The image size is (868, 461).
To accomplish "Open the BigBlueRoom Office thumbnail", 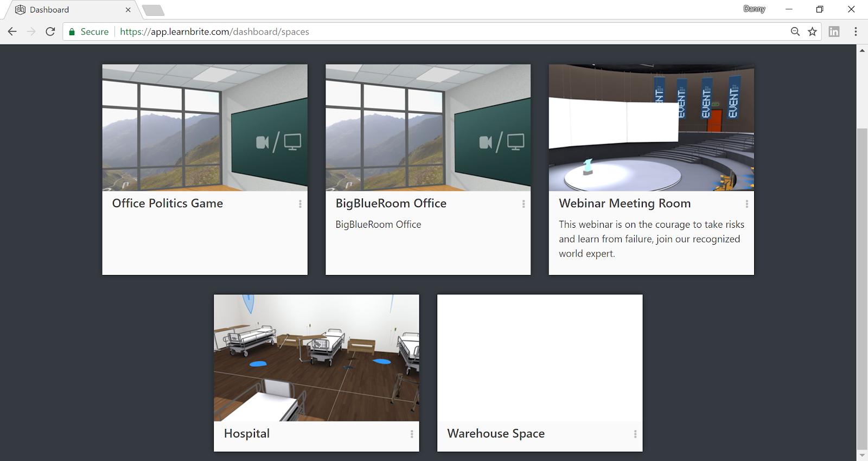I will pyautogui.click(x=428, y=128).
